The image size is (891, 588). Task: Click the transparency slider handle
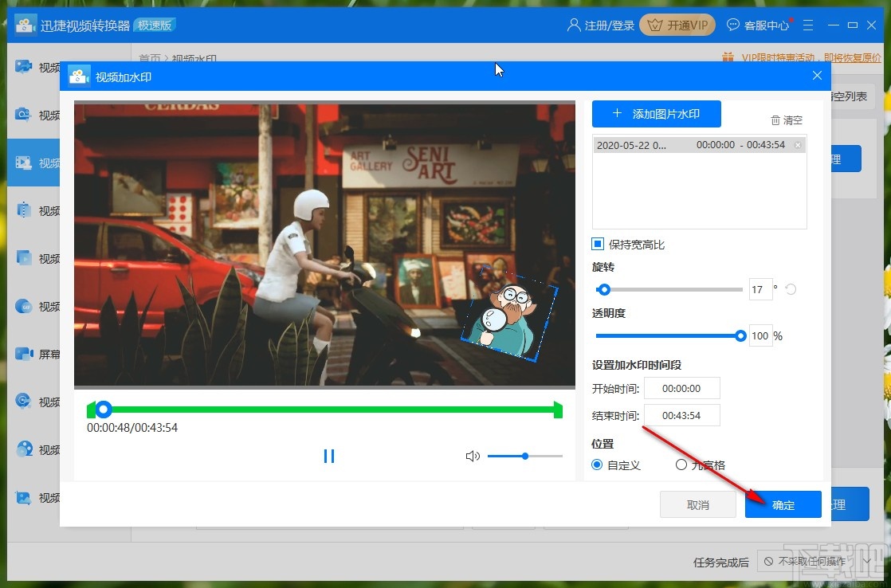pos(740,335)
